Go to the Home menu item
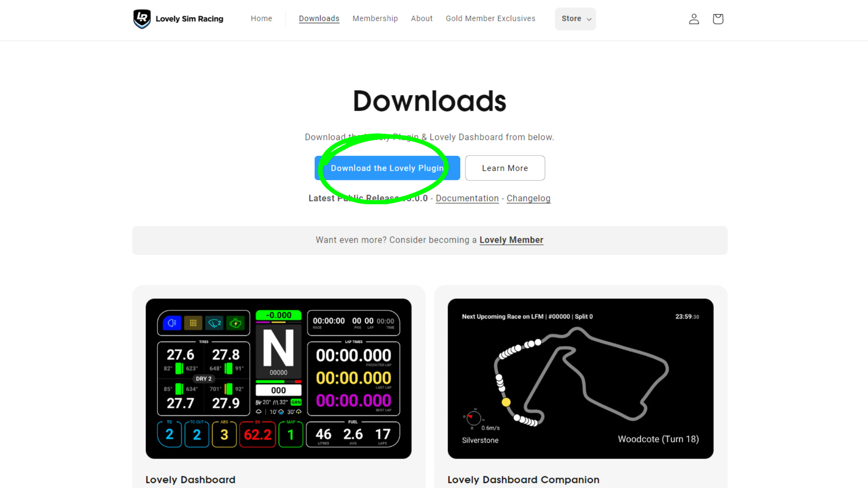The height and width of the screenshot is (488, 868). coord(261,19)
